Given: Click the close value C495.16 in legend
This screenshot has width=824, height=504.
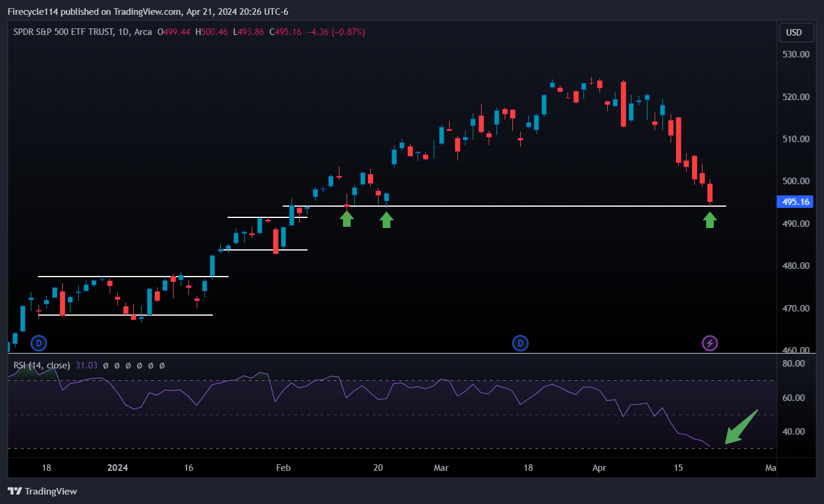Looking at the screenshot, I should [286, 32].
